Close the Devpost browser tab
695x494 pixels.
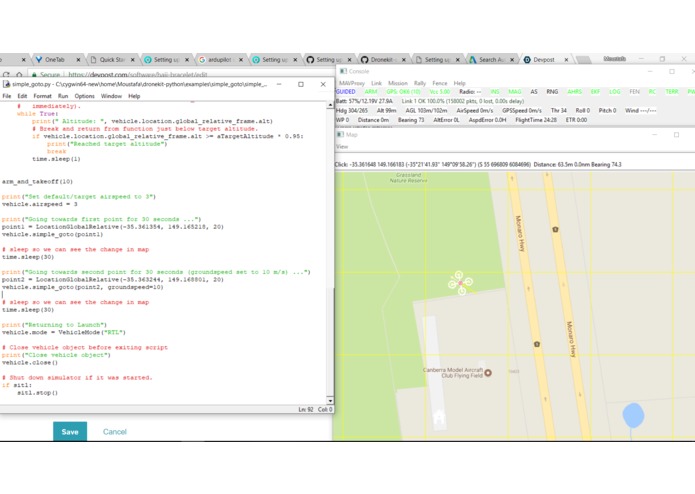coord(566,60)
